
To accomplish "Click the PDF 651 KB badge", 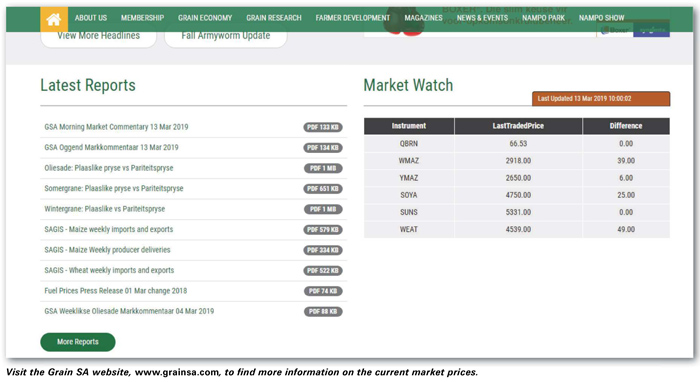I will [x=323, y=189].
